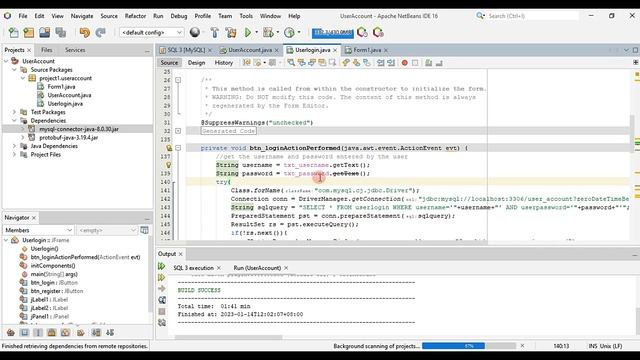Image resolution: width=640 pixels, height=360 pixels.
Task: Open the Tools menu
Action: click(246, 16)
